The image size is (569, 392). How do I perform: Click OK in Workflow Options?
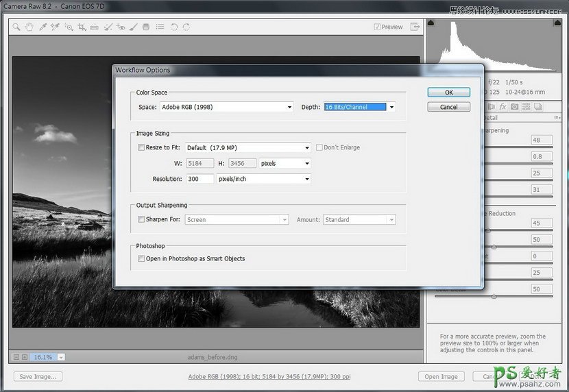(x=448, y=93)
